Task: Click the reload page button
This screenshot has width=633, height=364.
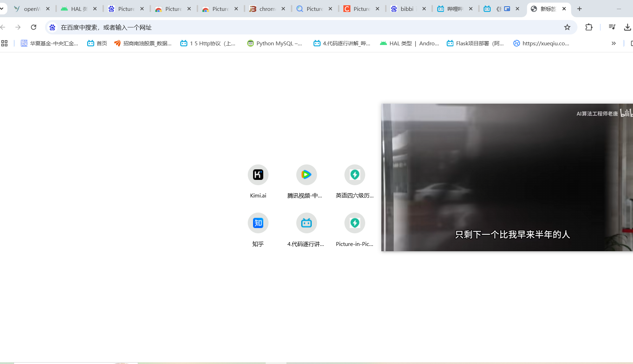Action: coord(33,27)
